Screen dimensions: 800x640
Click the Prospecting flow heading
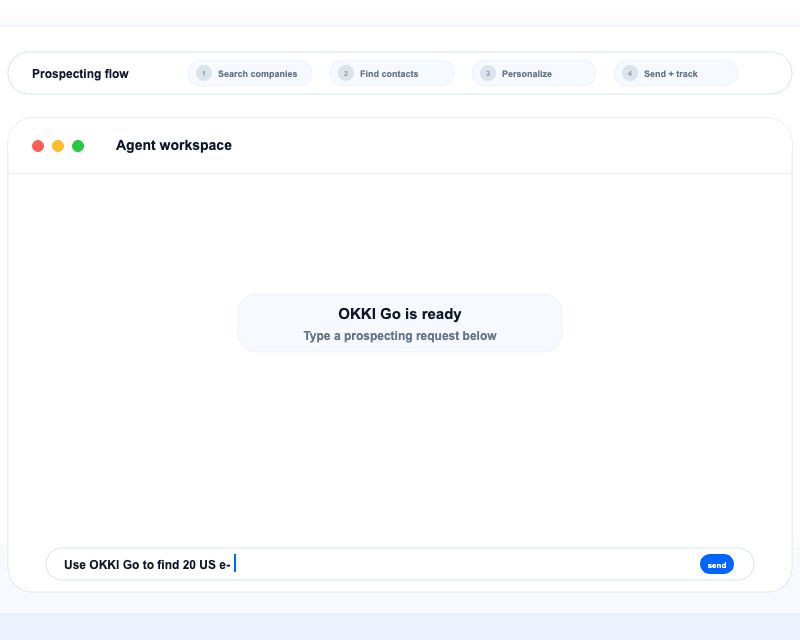80,74
